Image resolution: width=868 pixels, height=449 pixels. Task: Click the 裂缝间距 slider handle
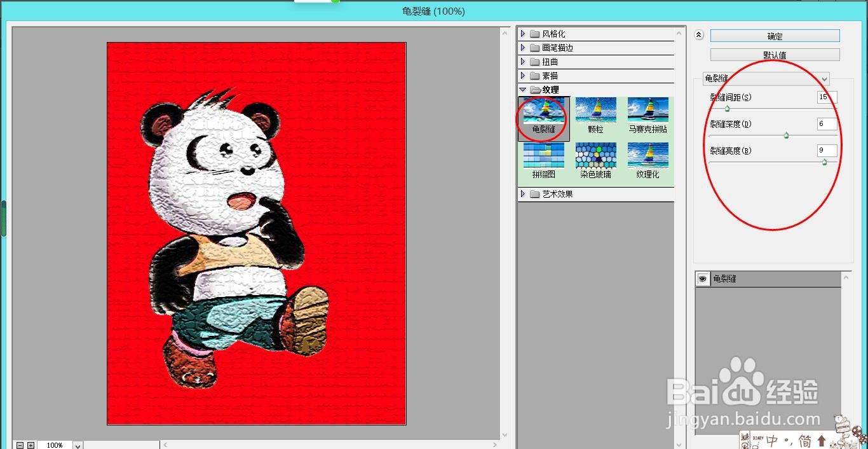(727, 109)
